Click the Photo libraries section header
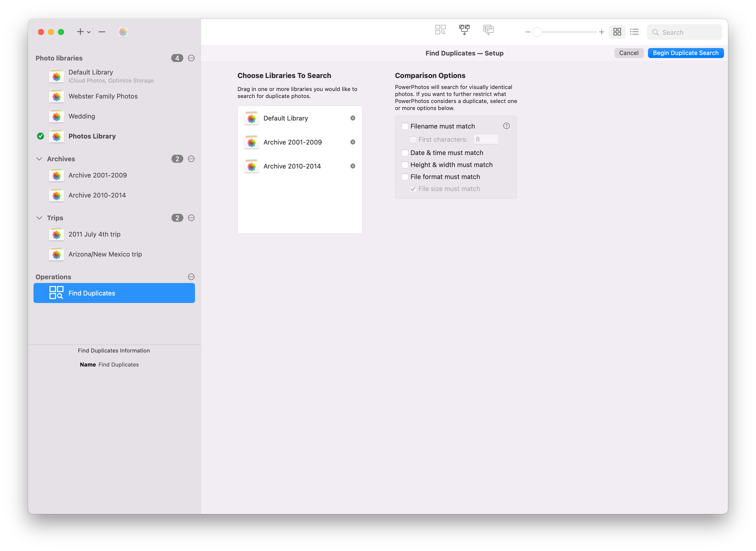Image resolution: width=756 pixels, height=551 pixels. (x=59, y=58)
